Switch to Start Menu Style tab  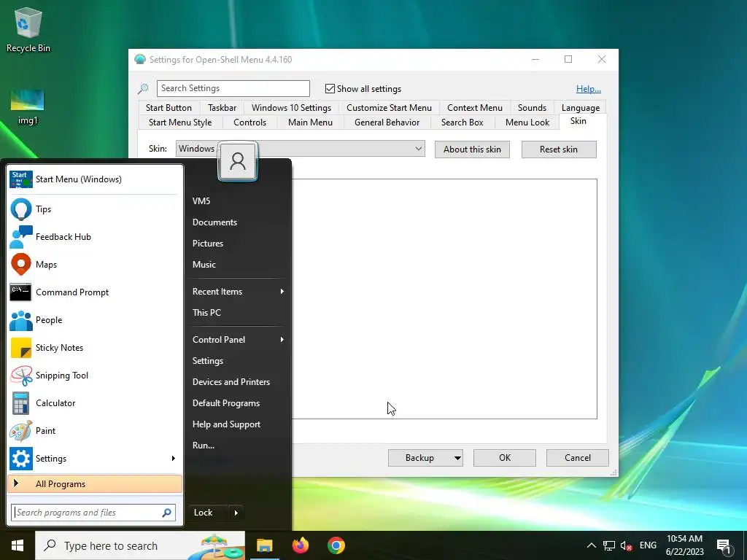[x=180, y=122]
